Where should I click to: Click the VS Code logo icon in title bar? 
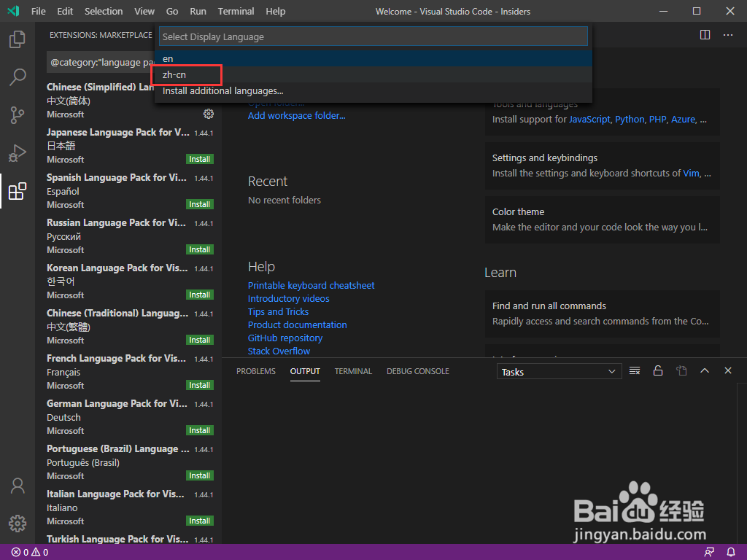coord(13,11)
